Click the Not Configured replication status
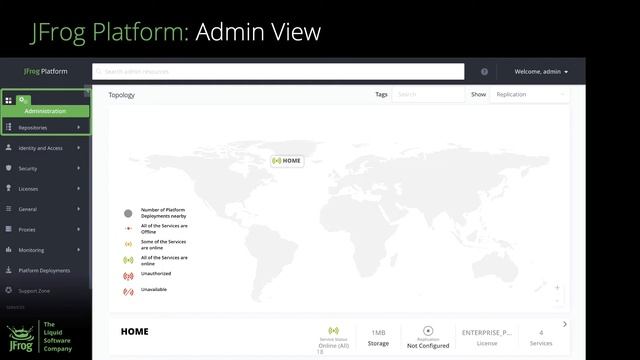 click(x=428, y=346)
